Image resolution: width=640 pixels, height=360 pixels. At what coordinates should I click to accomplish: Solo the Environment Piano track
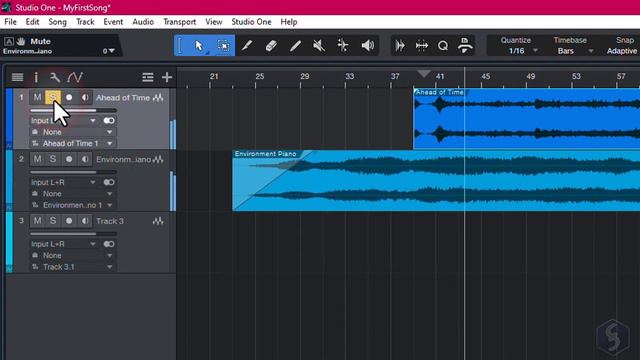[53, 159]
